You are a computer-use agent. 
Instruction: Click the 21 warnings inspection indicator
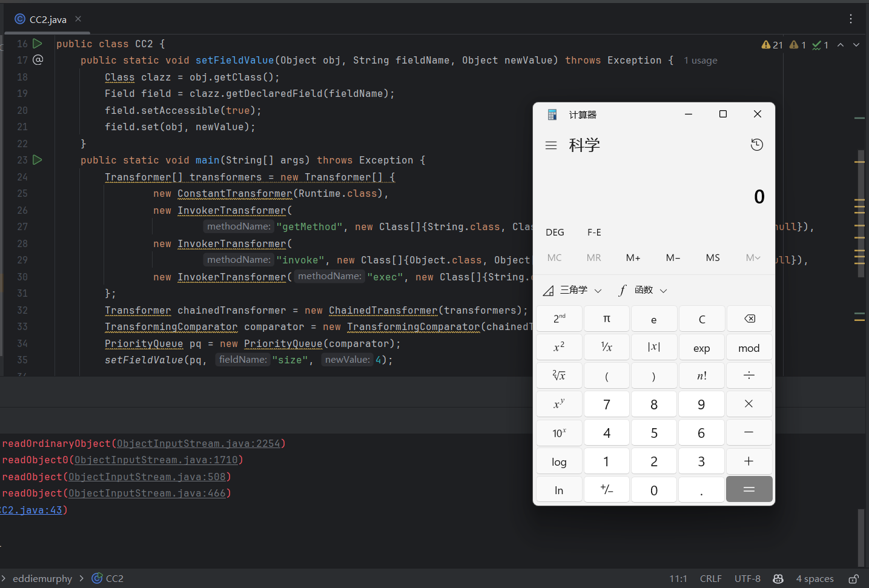point(772,45)
